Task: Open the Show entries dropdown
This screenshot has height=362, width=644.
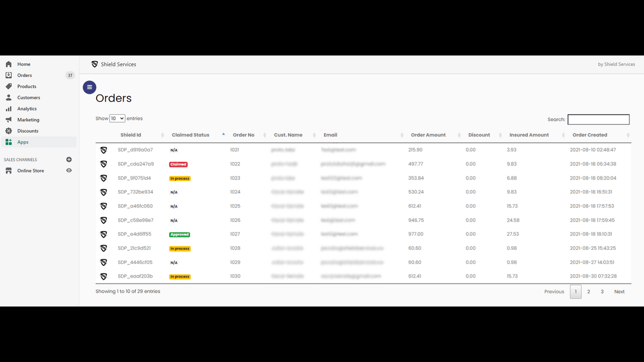Action: 117,118
